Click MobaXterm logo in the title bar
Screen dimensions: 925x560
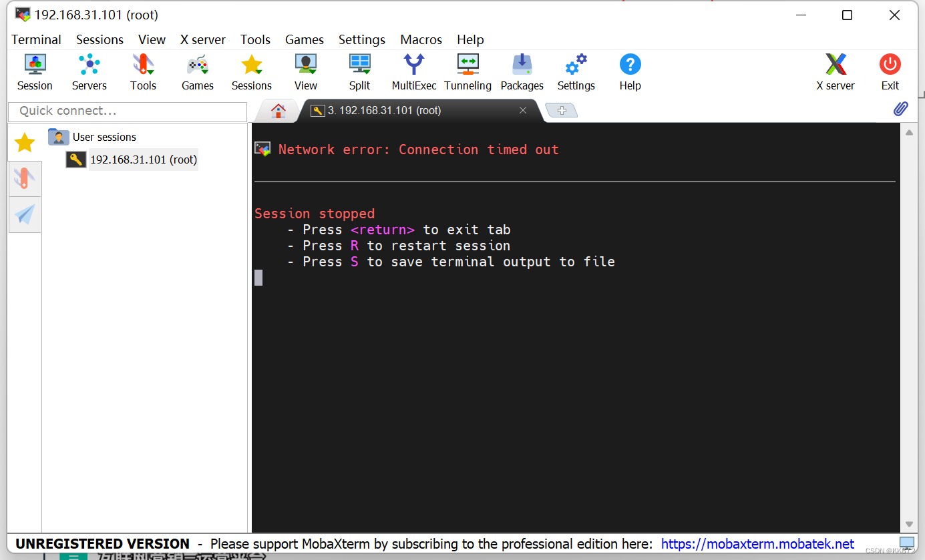point(22,15)
